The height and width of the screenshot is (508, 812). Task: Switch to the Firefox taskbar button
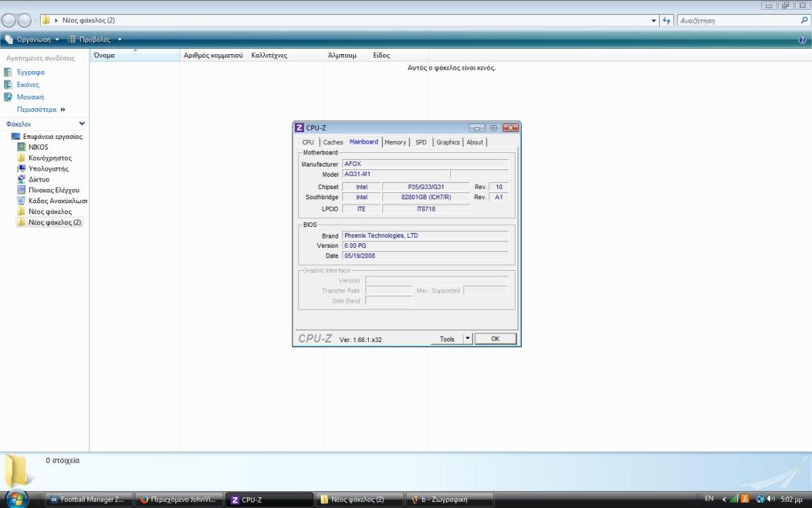[x=178, y=500]
